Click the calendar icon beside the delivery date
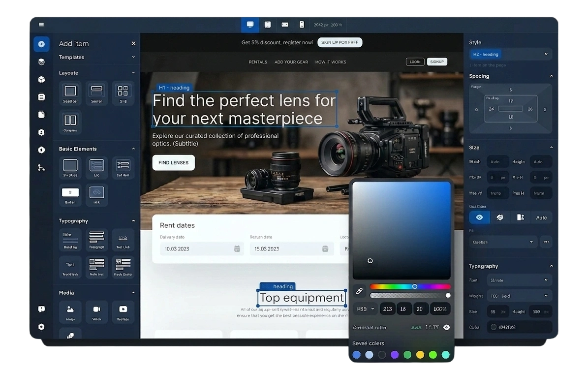The image size is (588, 371). (237, 248)
